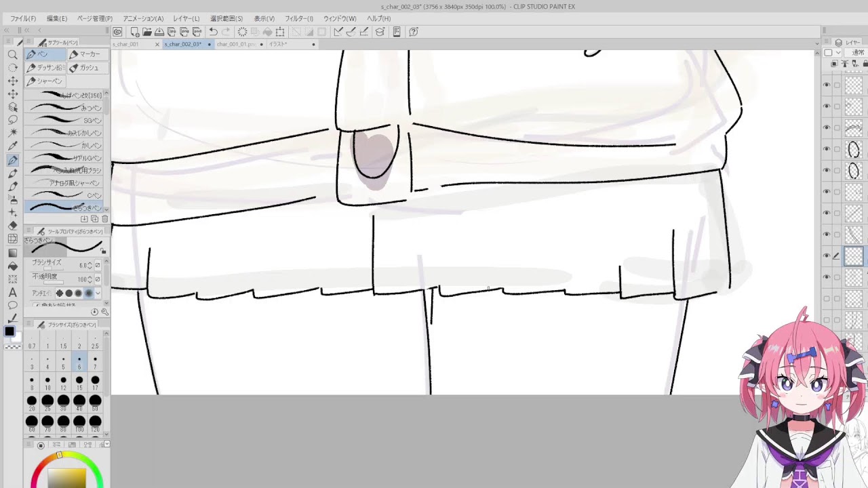Create a new canvas via New icon
This screenshot has height=488, width=868.
pos(135,32)
